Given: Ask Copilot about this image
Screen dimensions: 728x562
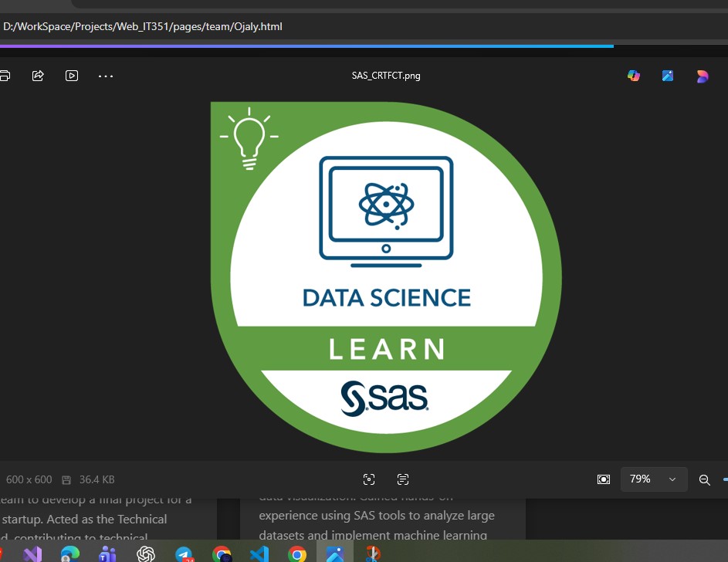Looking at the screenshot, I should coord(633,76).
